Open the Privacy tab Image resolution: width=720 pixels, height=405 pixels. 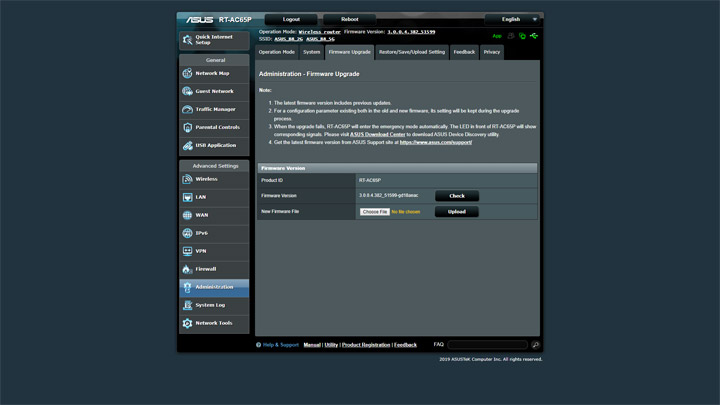tap(492, 52)
